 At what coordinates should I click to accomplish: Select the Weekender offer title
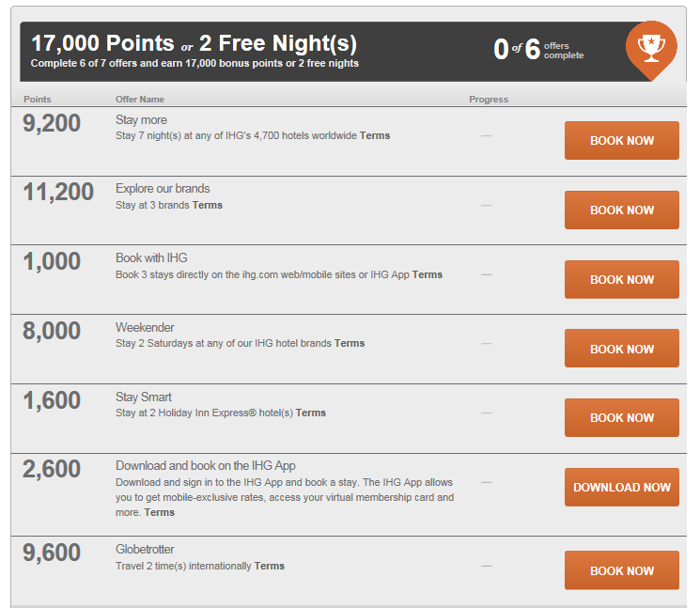point(145,328)
